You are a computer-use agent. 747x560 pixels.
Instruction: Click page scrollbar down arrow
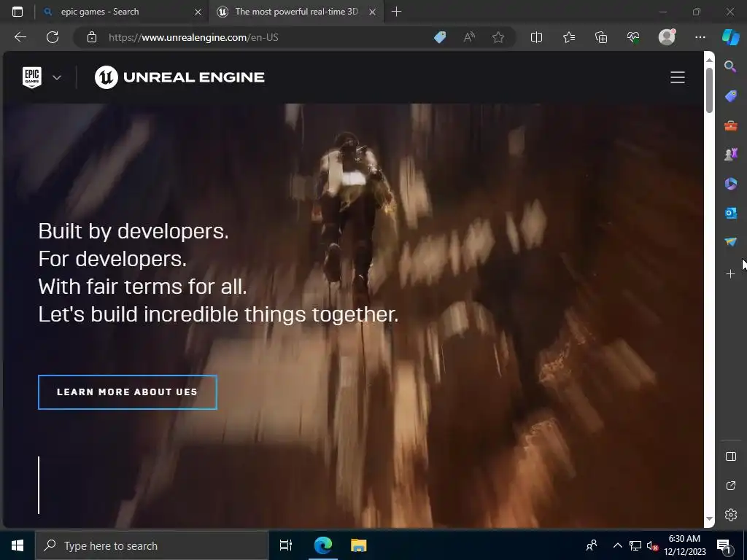pos(709,519)
